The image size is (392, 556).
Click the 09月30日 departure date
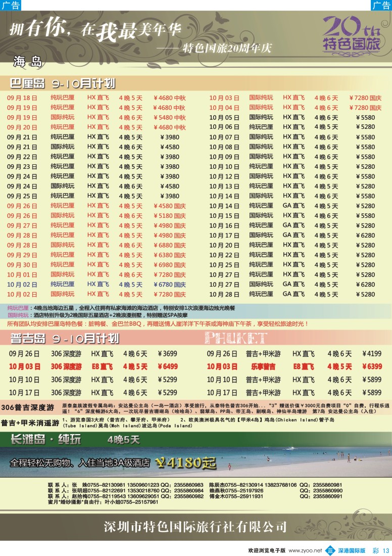coord(22,265)
